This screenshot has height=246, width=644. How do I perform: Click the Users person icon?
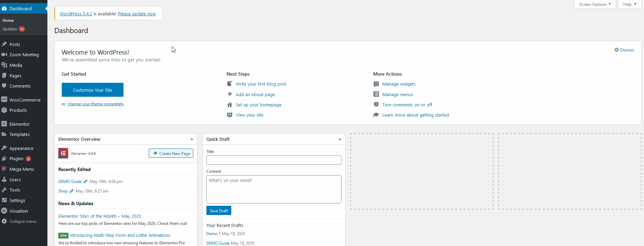4,180
